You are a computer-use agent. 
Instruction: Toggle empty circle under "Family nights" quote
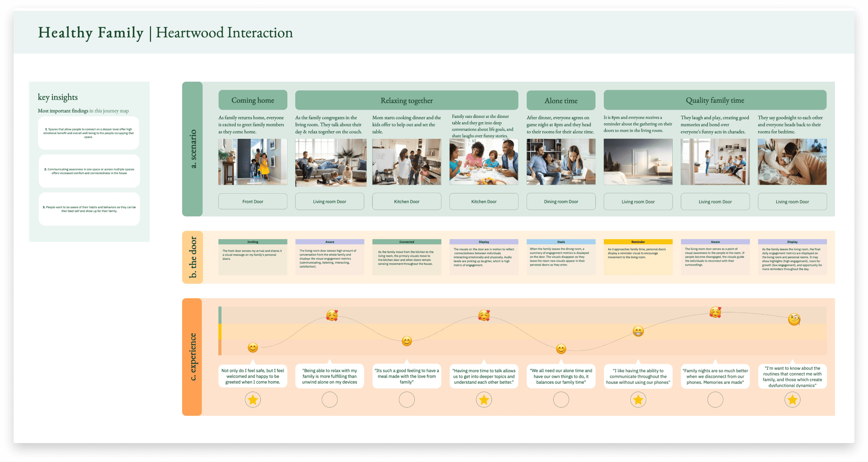[715, 400]
